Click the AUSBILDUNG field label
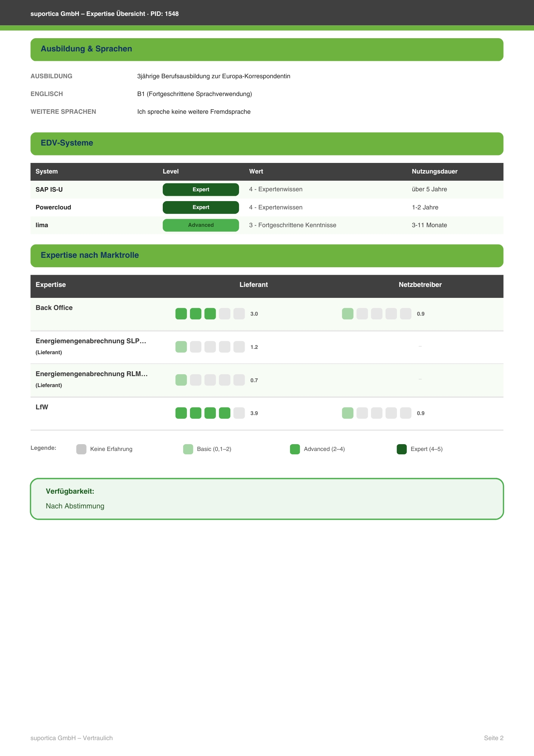This screenshot has height=756, width=534. point(51,76)
